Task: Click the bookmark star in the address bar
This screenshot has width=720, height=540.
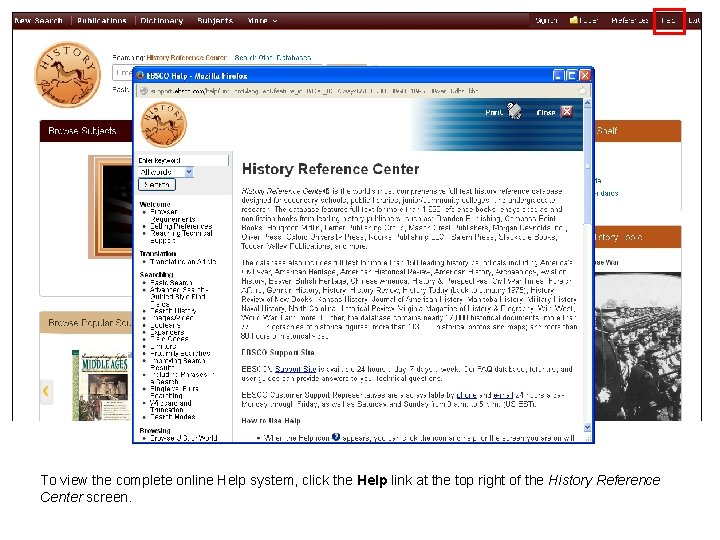Action: coord(582,91)
